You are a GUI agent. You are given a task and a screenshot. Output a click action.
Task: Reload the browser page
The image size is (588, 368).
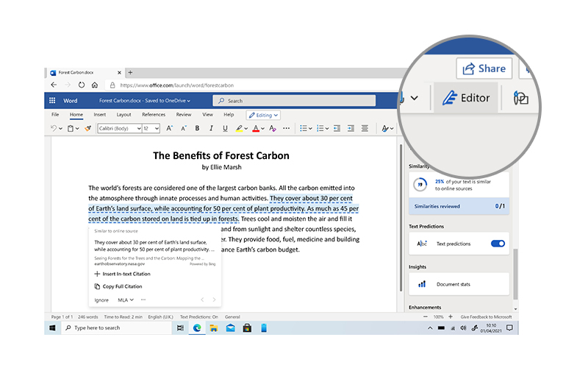click(x=82, y=85)
